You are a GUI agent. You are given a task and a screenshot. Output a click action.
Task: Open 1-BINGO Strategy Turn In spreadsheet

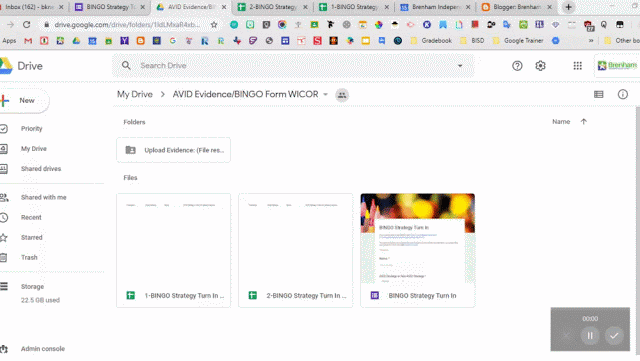[173, 250]
